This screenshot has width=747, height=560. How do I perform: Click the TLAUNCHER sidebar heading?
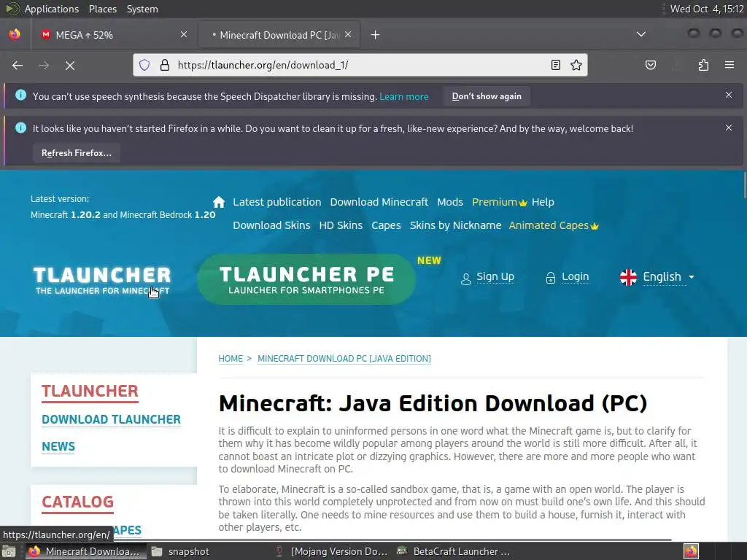(x=90, y=391)
